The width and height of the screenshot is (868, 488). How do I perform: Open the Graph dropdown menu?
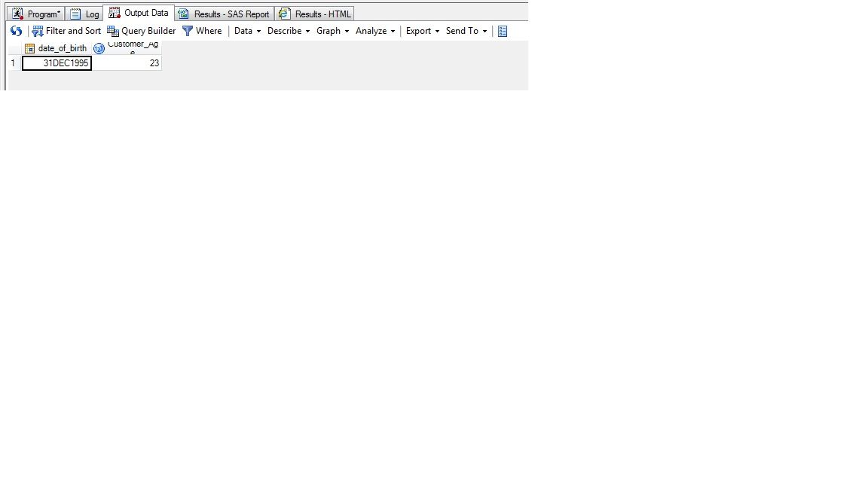(332, 31)
